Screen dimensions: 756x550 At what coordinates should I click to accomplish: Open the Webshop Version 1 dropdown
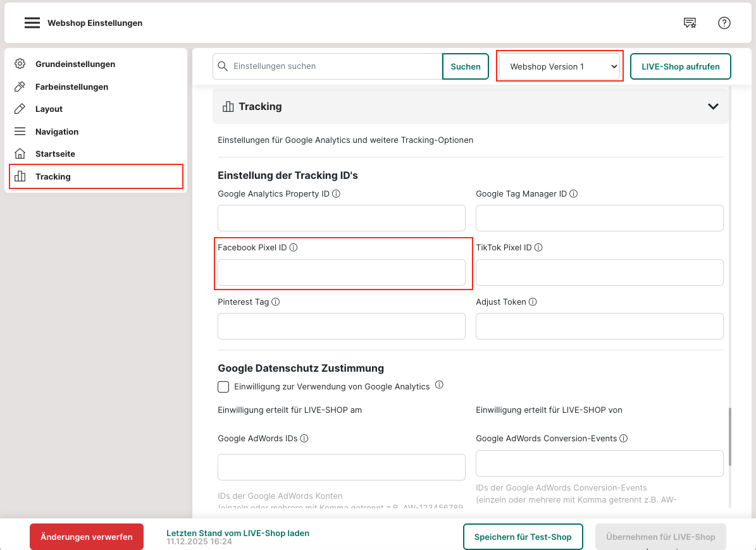(x=559, y=66)
